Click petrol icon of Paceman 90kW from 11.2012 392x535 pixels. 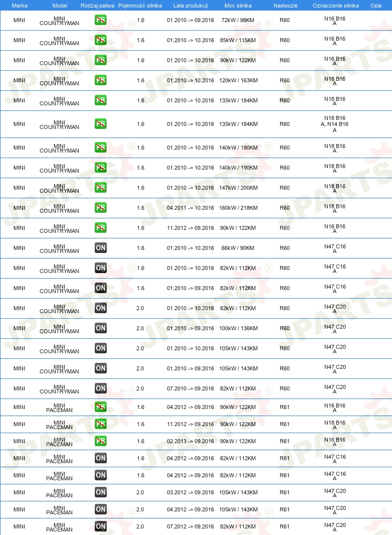click(x=101, y=424)
